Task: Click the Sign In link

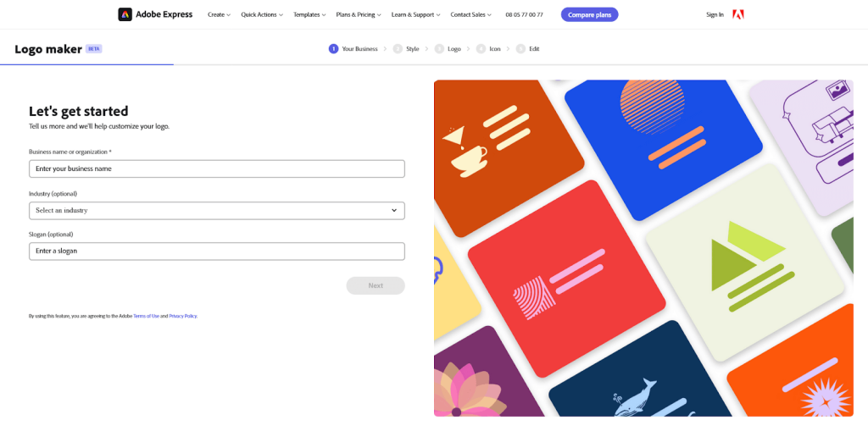Action: coord(715,15)
